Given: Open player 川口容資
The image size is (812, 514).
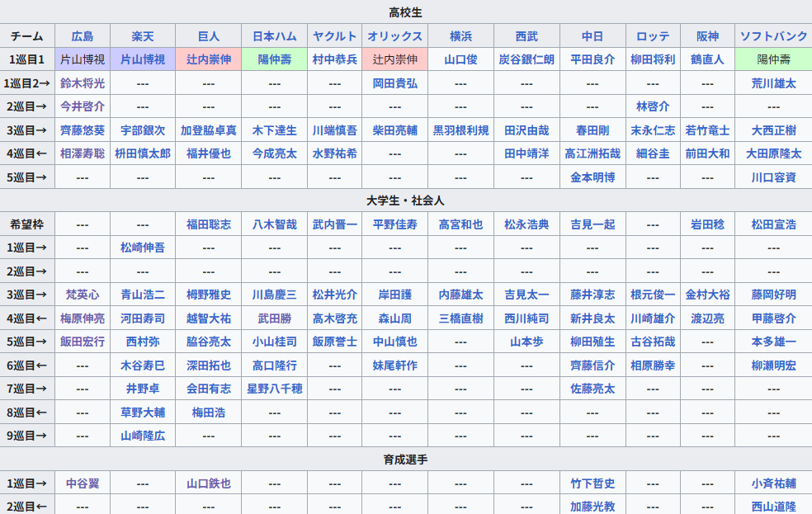Looking at the screenshot, I should point(773,177).
